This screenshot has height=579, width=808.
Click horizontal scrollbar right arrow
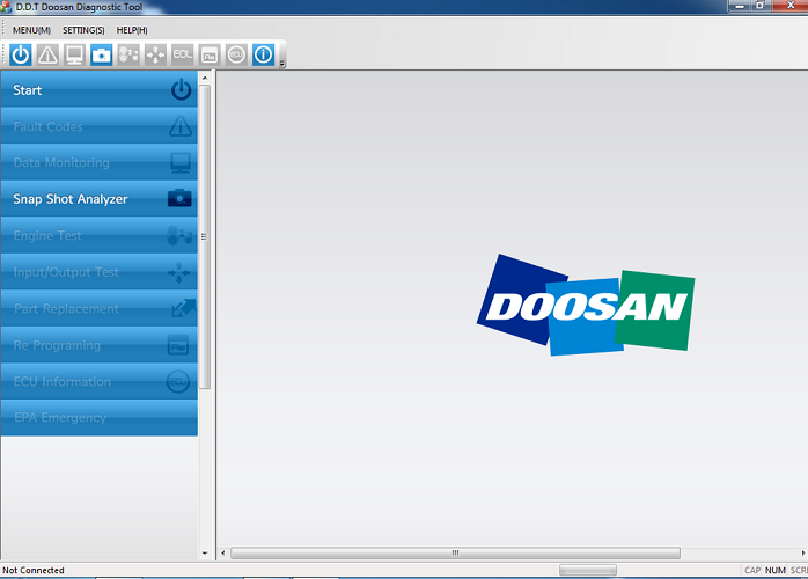(803, 553)
